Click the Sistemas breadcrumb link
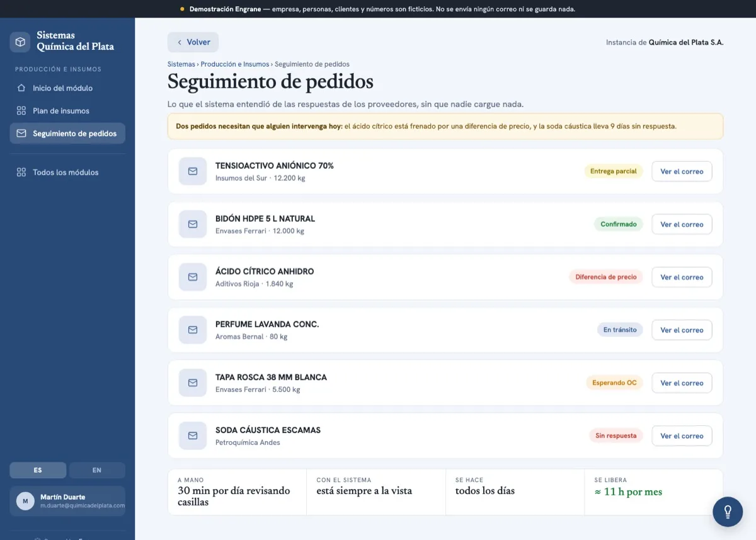756x540 pixels. pyautogui.click(x=181, y=64)
